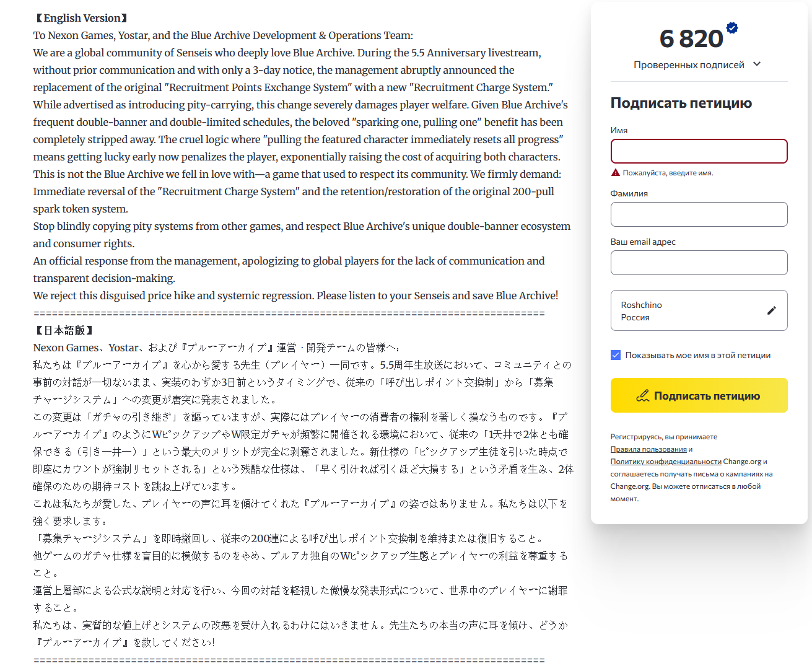Focus the "Имя" input field
This screenshot has height=671, width=812.
[699, 151]
